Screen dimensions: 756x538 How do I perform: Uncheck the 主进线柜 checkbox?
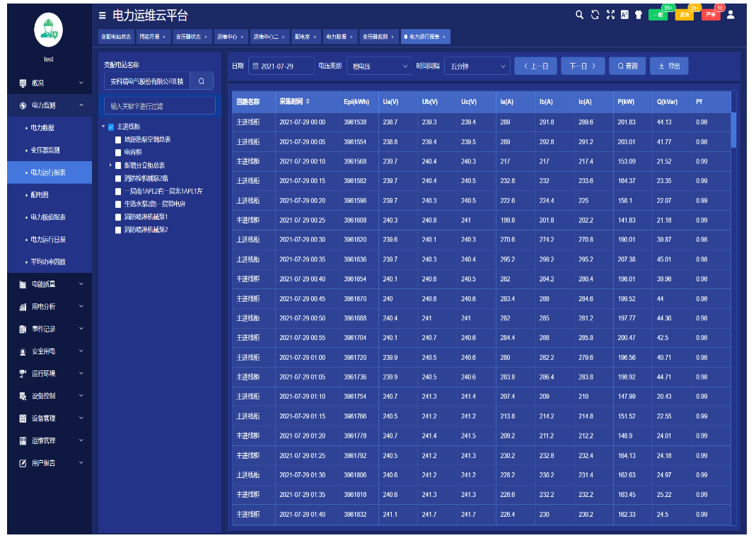pos(111,127)
